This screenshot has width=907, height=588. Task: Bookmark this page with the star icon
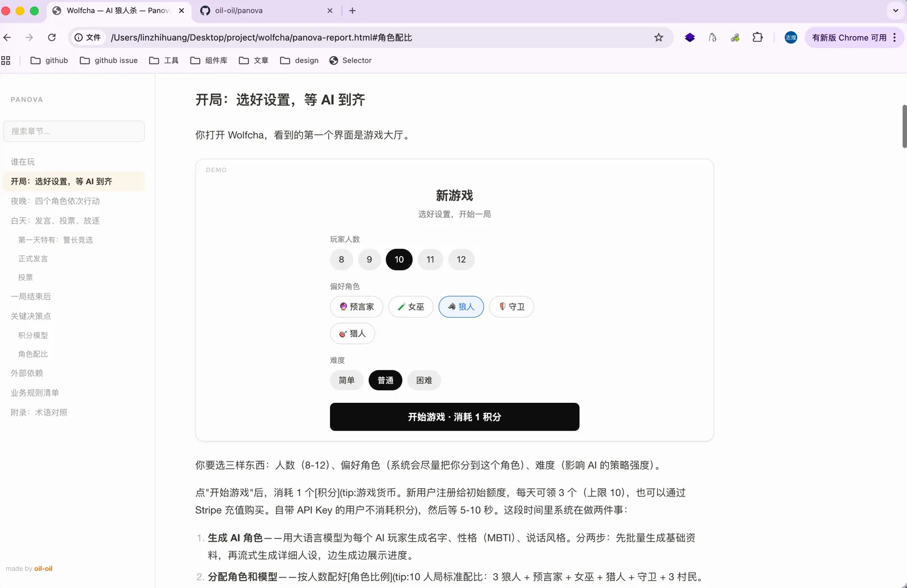[x=658, y=37]
